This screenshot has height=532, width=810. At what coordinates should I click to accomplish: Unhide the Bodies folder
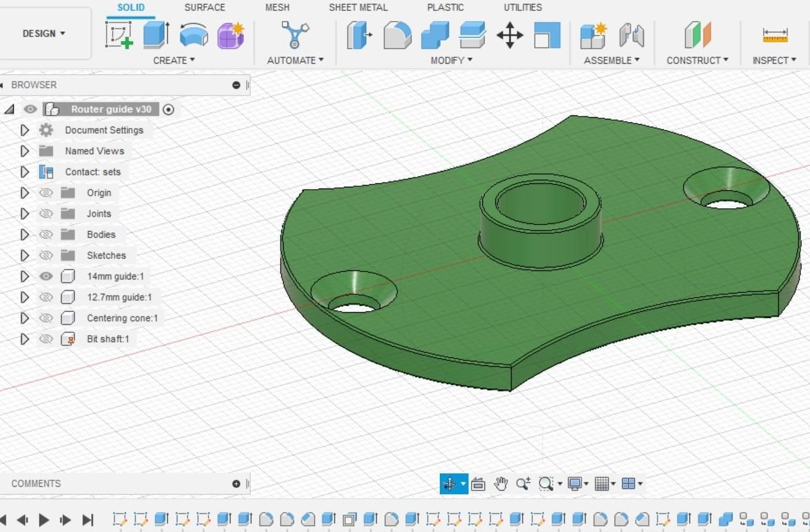pyautogui.click(x=46, y=234)
